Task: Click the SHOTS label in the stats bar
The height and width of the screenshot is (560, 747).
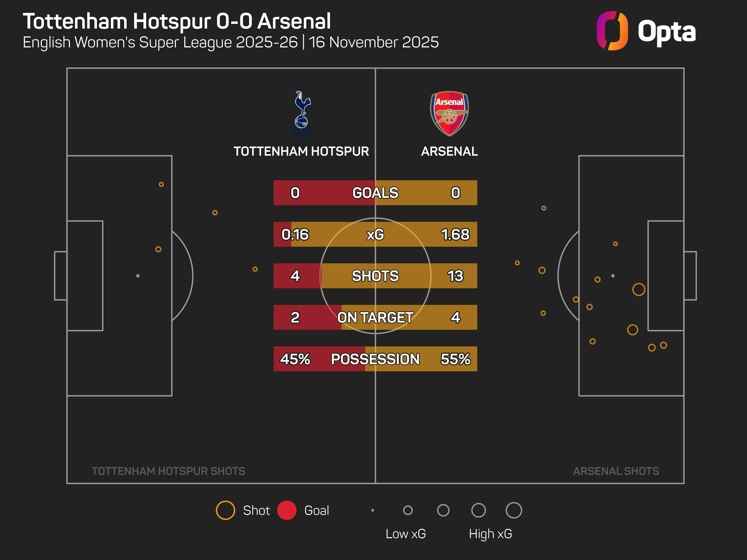Action: click(x=375, y=276)
